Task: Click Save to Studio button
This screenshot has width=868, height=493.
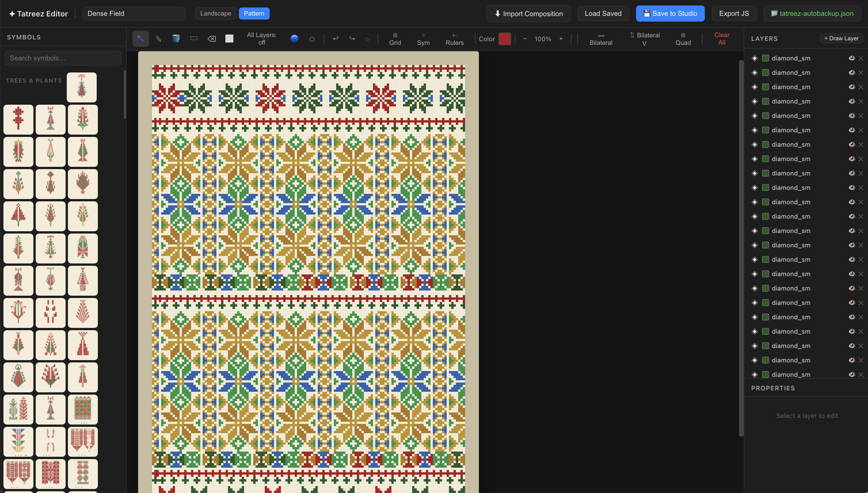Action: 670,14
